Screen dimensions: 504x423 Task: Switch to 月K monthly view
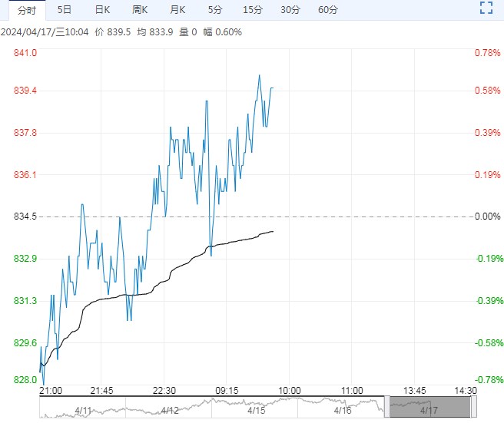(x=177, y=10)
